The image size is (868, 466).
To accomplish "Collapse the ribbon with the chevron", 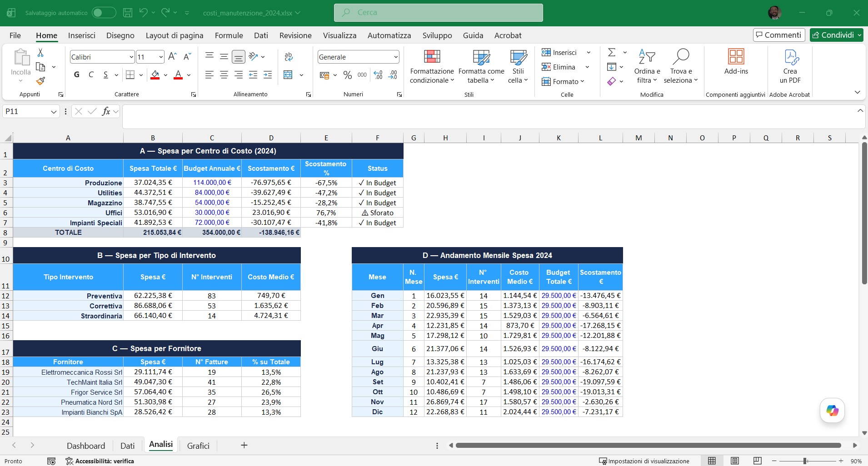I will coord(857,92).
